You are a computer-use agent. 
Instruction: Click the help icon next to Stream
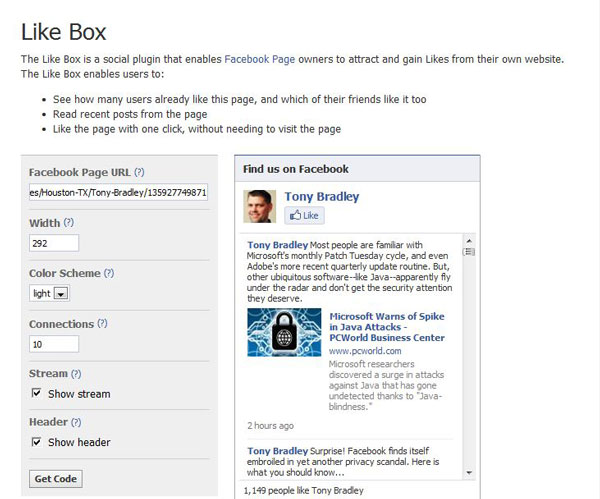point(76,373)
